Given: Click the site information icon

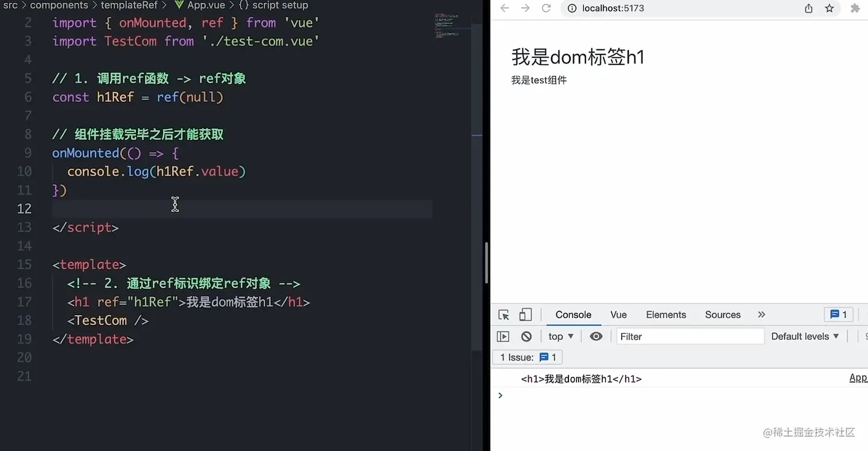Looking at the screenshot, I should click(x=572, y=8).
